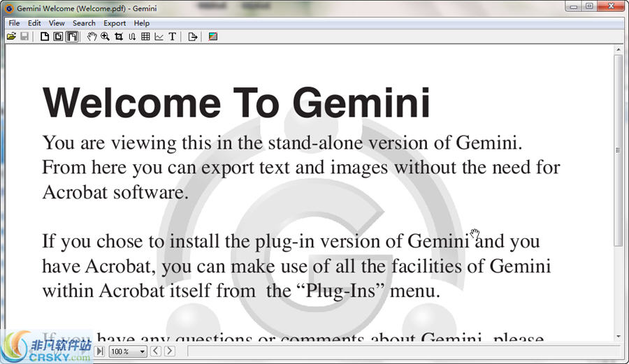Open the File menu
Image resolution: width=629 pixels, height=364 pixels.
click(14, 23)
